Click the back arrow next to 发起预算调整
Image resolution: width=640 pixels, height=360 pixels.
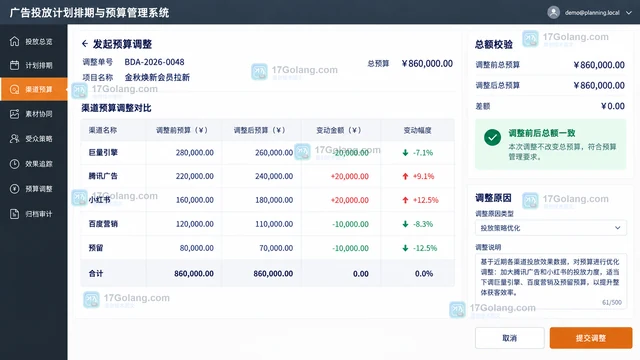85,44
